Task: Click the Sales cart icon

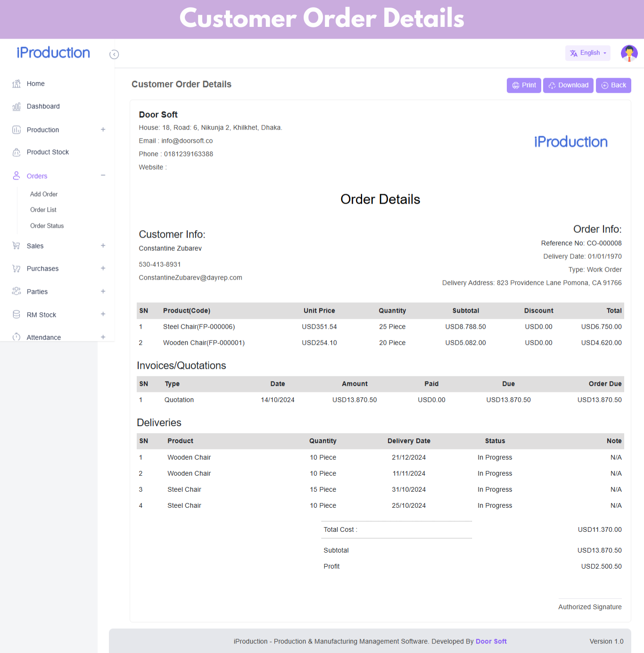Action: (x=17, y=246)
